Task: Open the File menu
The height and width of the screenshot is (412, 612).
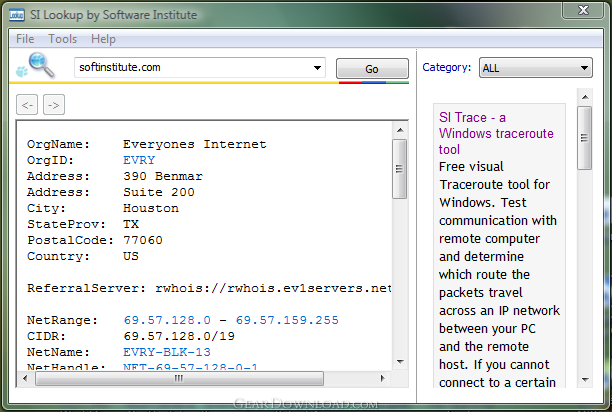Action: click(25, 39)
